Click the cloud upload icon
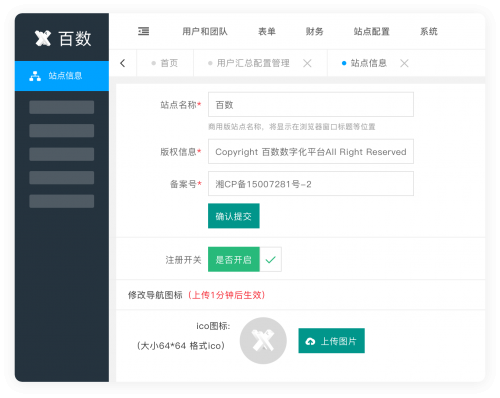Image resolution: width=500 pixels, height=398 pixels. pos(310,341)
